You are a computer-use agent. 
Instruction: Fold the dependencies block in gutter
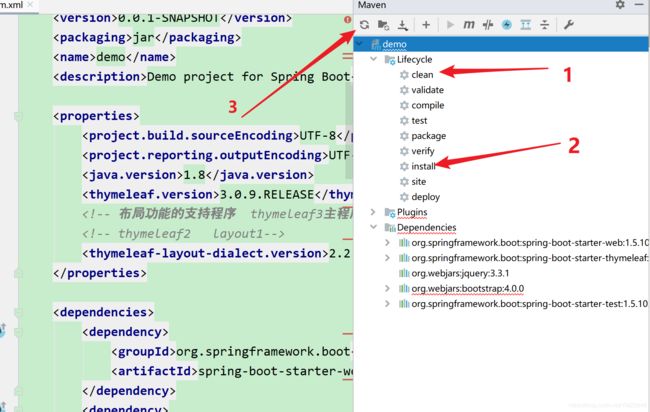tap(18, 313)
